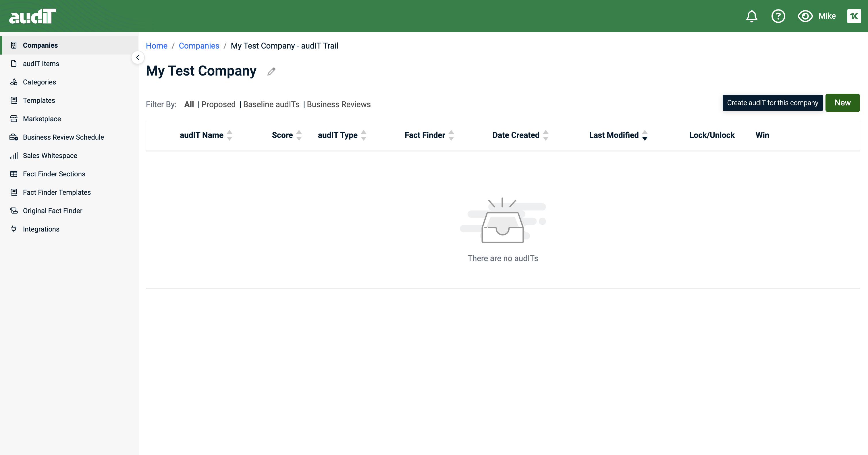Open the help question mark icon
Screen dimensions: 868x455
[x=778, y=16]
